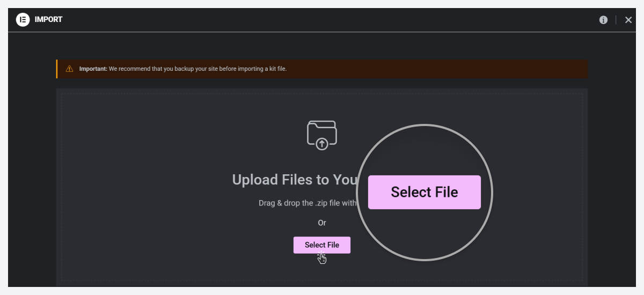This screenshot has height=295, width=644.
Task: Click the Elementor logo icon
Action: (x=23, y=20)
